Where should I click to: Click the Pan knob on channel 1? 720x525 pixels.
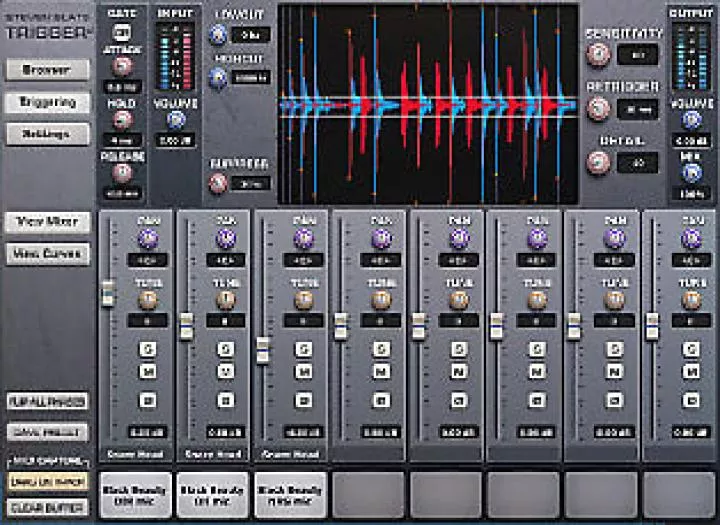click(x=148, y=238)
